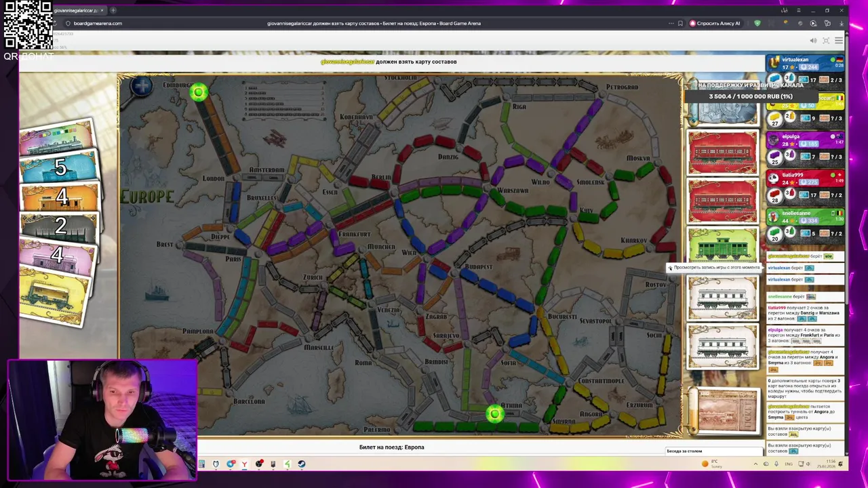Viewport: 868px width, 488px height.
Task: Click the Edinburgh green destination marker
Action: [x=199, y=93]
